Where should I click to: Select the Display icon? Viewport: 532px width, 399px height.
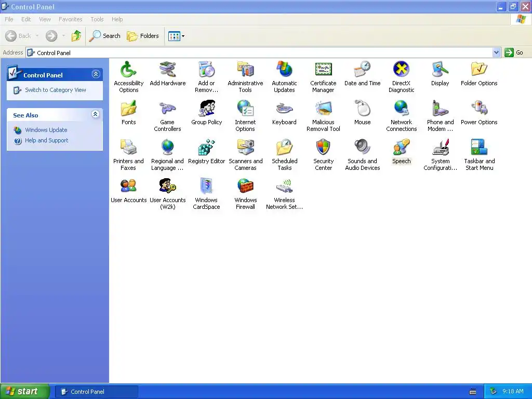point(440,74)
